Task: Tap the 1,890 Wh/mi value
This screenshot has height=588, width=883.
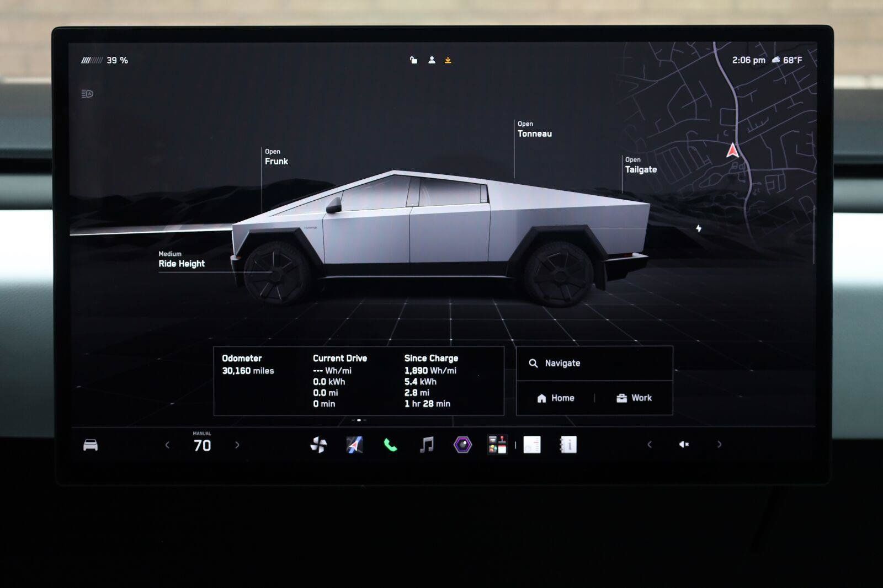Action: pyautogui.click(x=430, y=371)
